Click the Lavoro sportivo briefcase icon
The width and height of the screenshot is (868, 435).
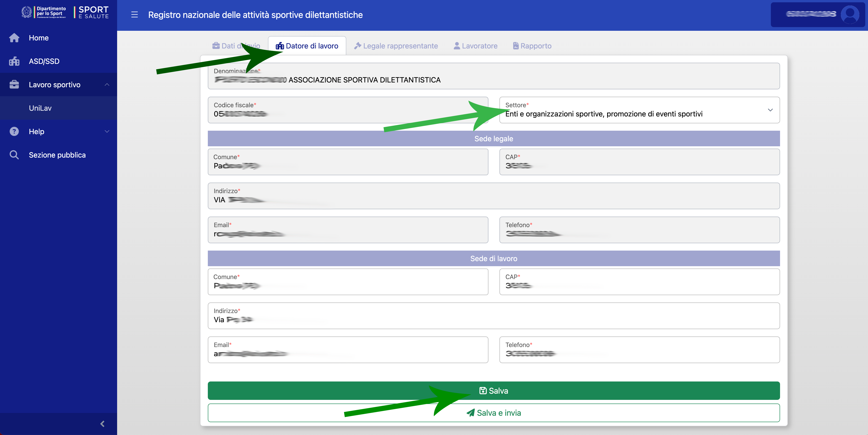pos(14,85)
